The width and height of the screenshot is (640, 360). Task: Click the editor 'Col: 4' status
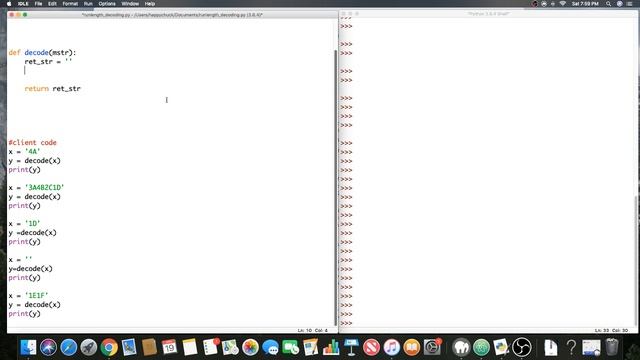[321, 330]
